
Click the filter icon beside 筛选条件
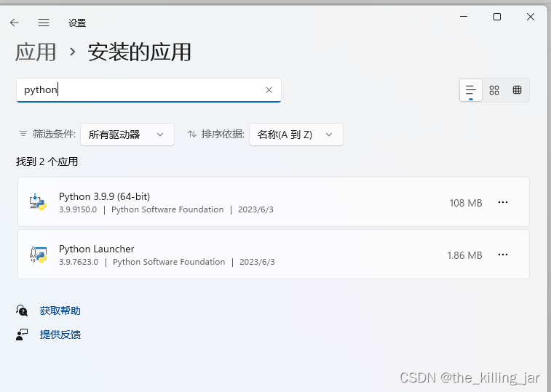[x=23, y=134]
